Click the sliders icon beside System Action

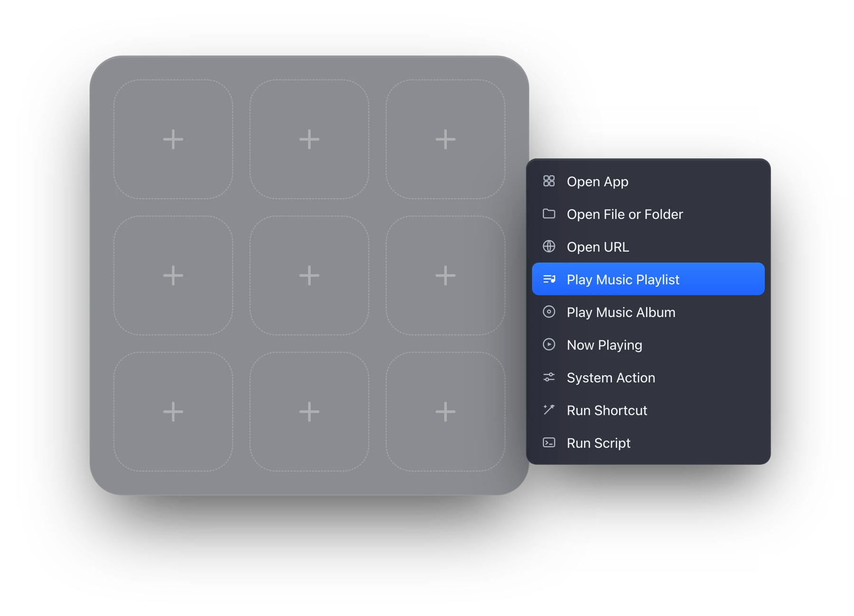tap(549, 377)
